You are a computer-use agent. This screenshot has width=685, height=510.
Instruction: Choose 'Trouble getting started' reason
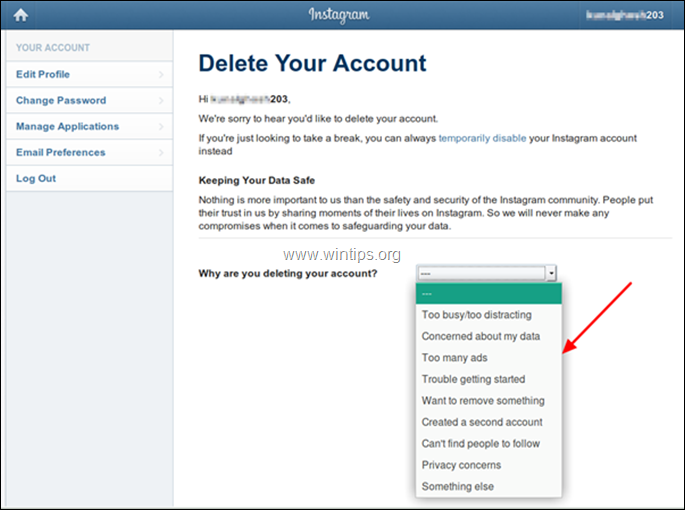pos(489,379)
